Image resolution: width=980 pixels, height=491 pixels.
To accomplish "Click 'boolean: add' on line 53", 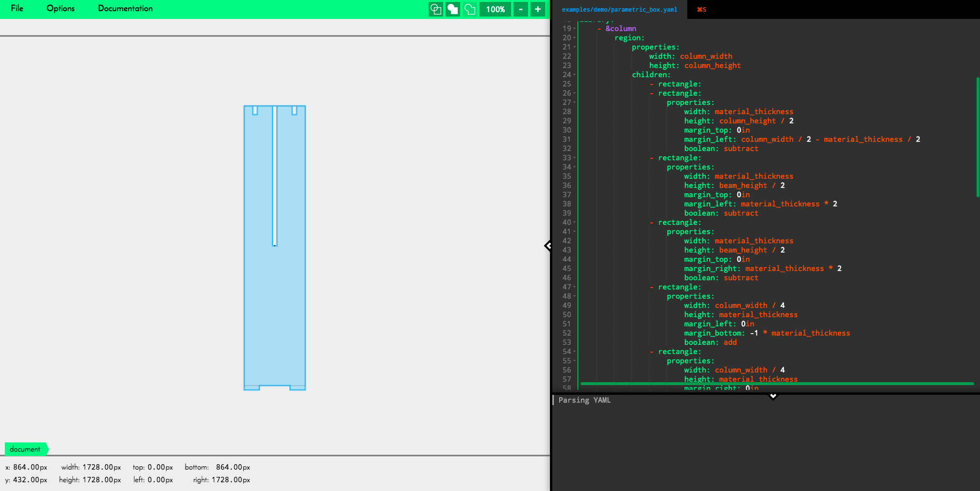I will point(710,342).
